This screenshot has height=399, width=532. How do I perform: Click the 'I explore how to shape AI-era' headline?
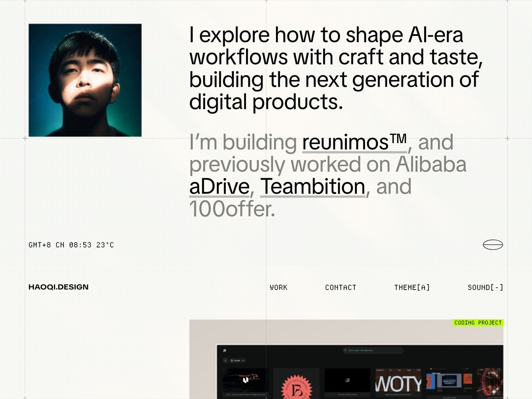click(x=326, y=35)
